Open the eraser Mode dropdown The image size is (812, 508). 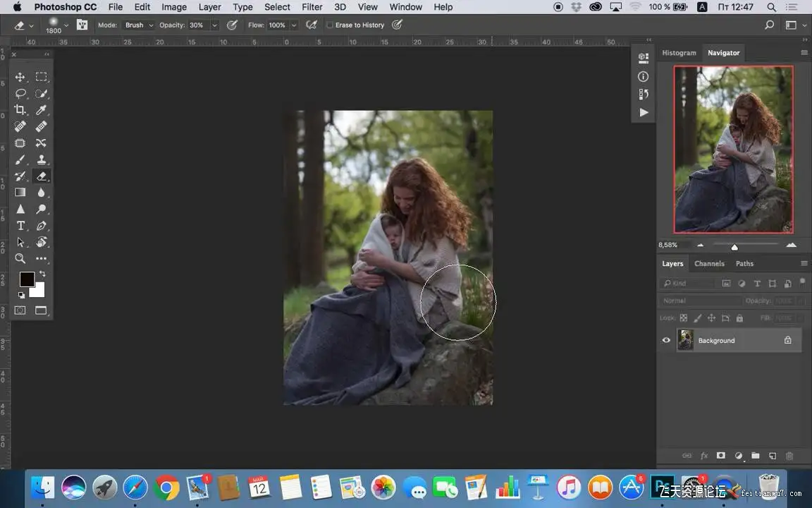[x=139, y=25]
